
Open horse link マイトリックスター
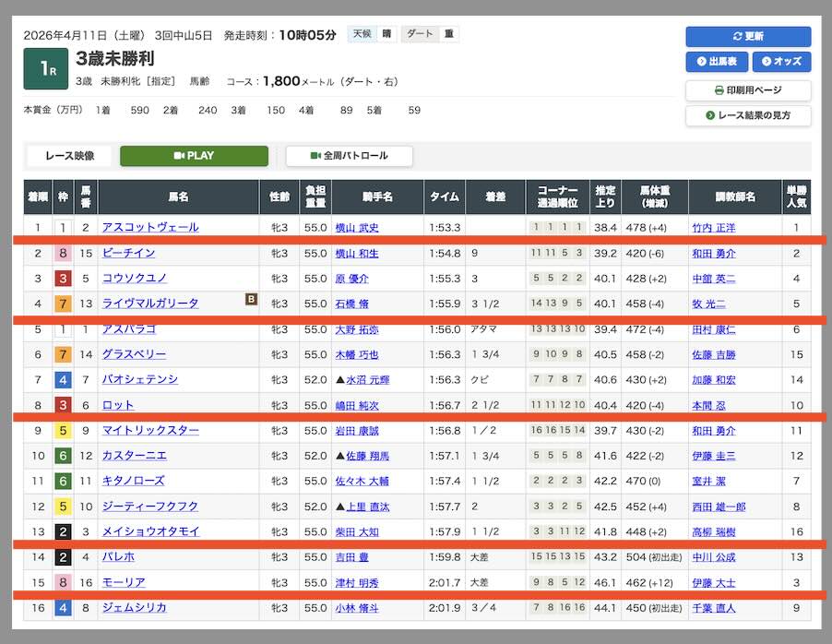[x=150, y=430]
